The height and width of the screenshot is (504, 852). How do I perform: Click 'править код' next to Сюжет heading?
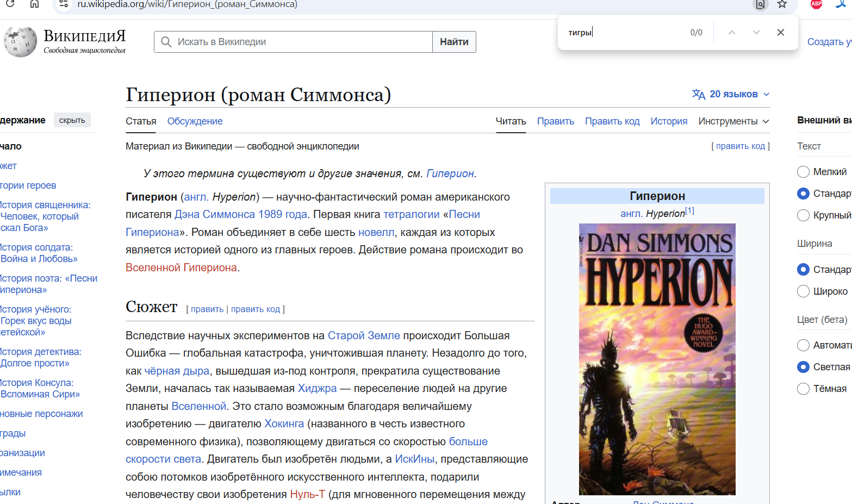coord(256,309)
